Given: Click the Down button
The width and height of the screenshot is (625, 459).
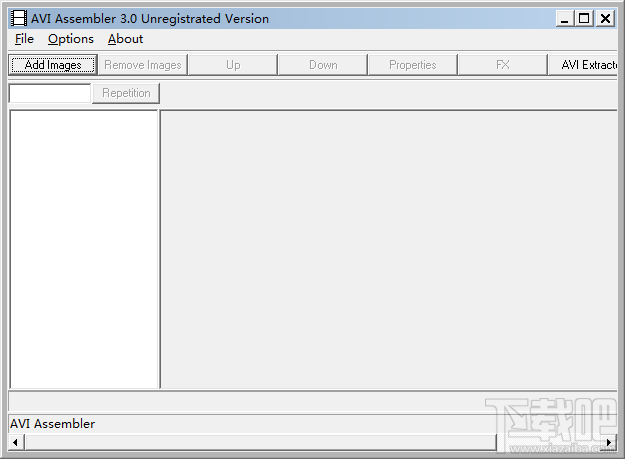Looking at the screenshot, I should (323, 65).
